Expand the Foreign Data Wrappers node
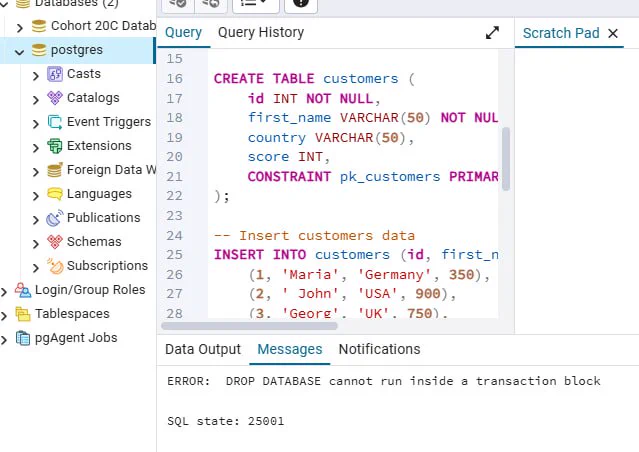Image resolution: width=639 pixels, height=452 pixels. click(x=36, y=172)
